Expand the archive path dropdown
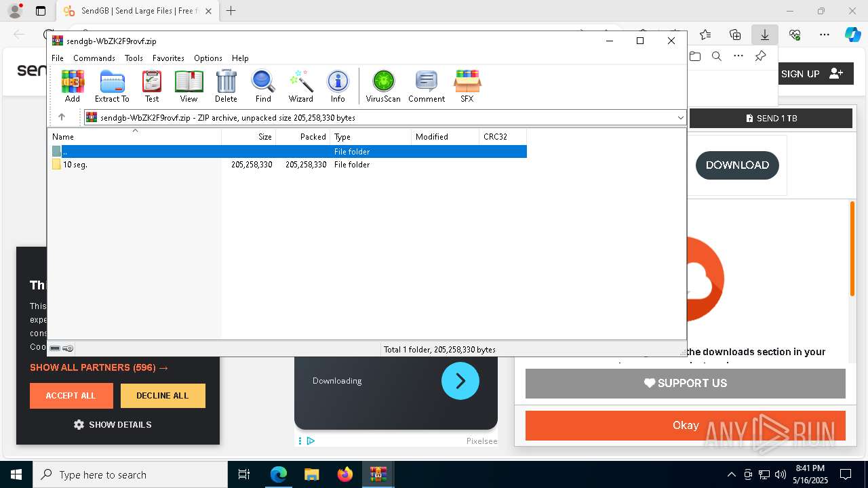The image size is (868, 488). 680,118
